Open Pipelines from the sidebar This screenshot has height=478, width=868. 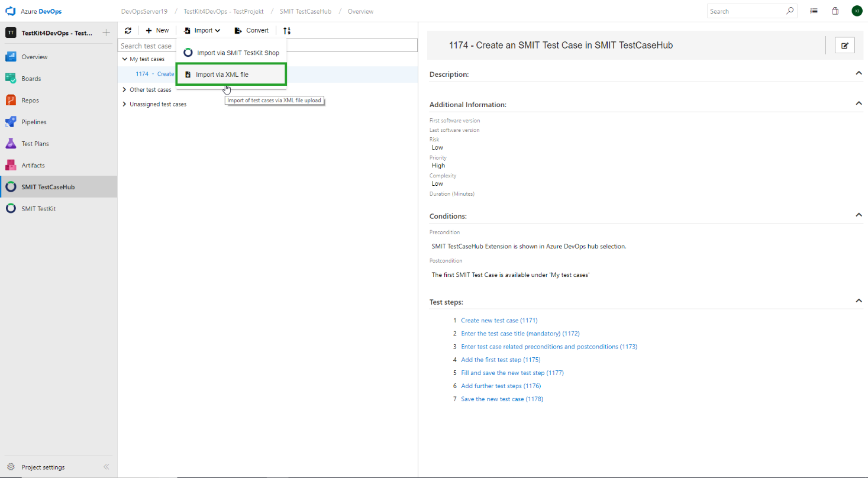pos(33,121)
